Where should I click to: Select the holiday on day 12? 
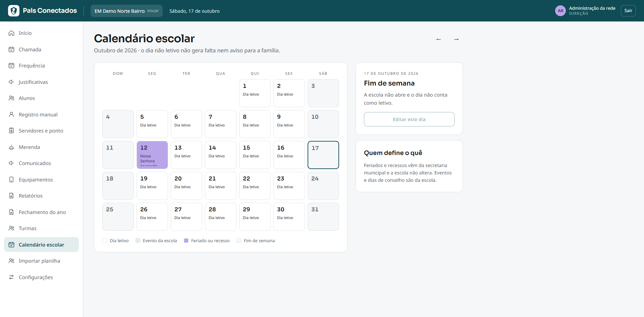152,155
